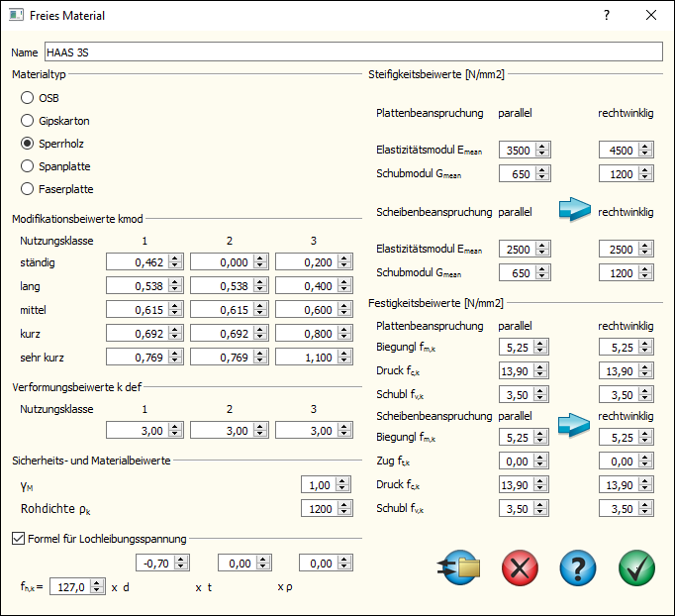This screenshot has height=616, width=675.
Task: Click the title bar help question mark
Action: tap(607, 16)
